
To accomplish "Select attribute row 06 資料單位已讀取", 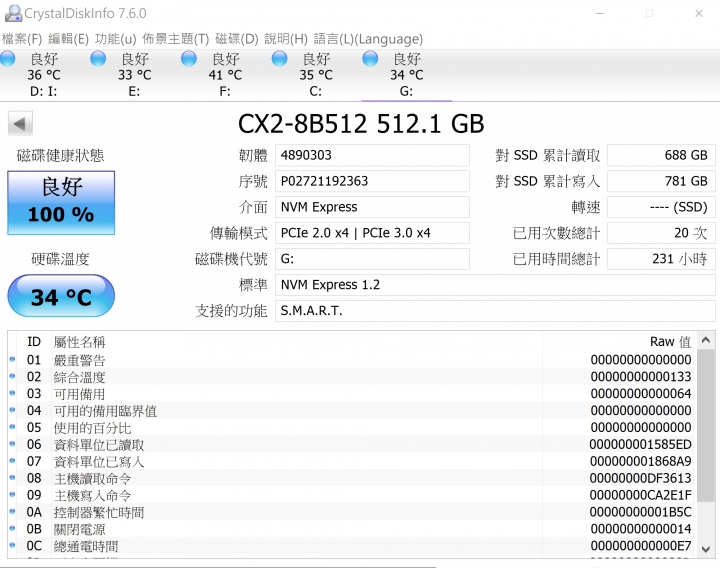I will click(352, 444).
